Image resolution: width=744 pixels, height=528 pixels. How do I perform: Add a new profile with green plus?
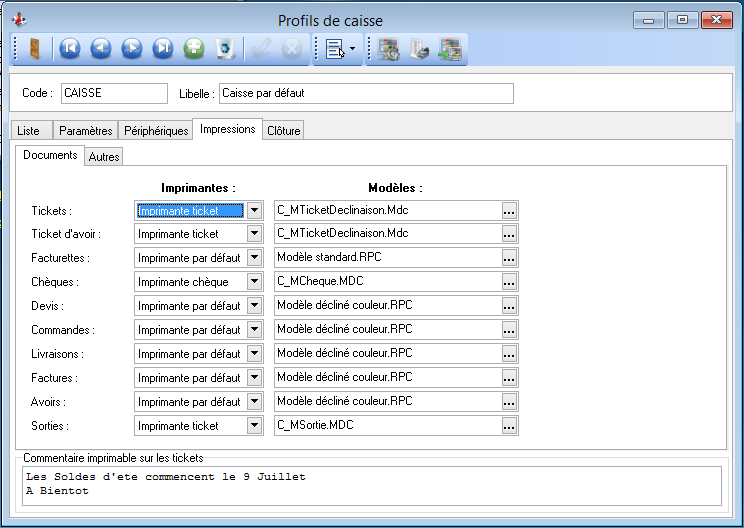coord(194,48)
